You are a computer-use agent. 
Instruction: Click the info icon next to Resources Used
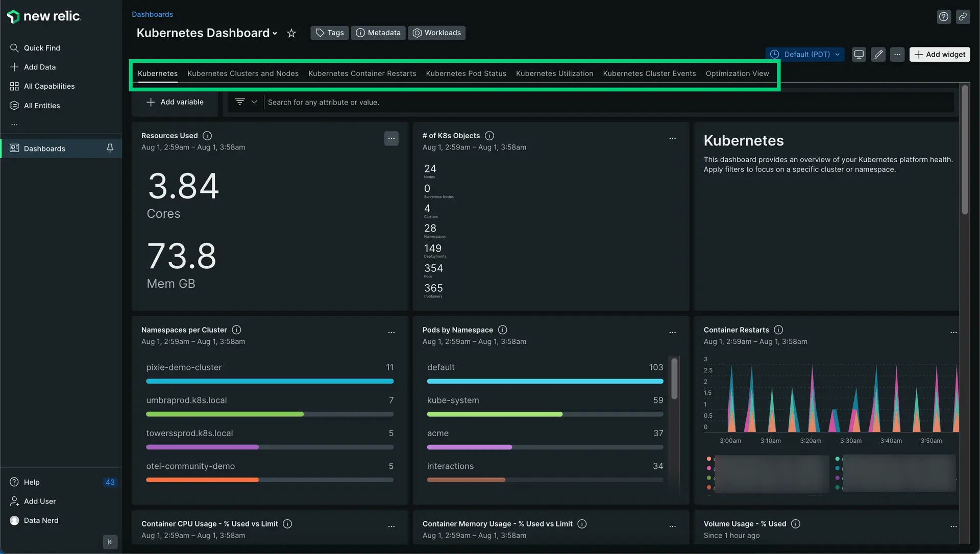pos(207,136)
